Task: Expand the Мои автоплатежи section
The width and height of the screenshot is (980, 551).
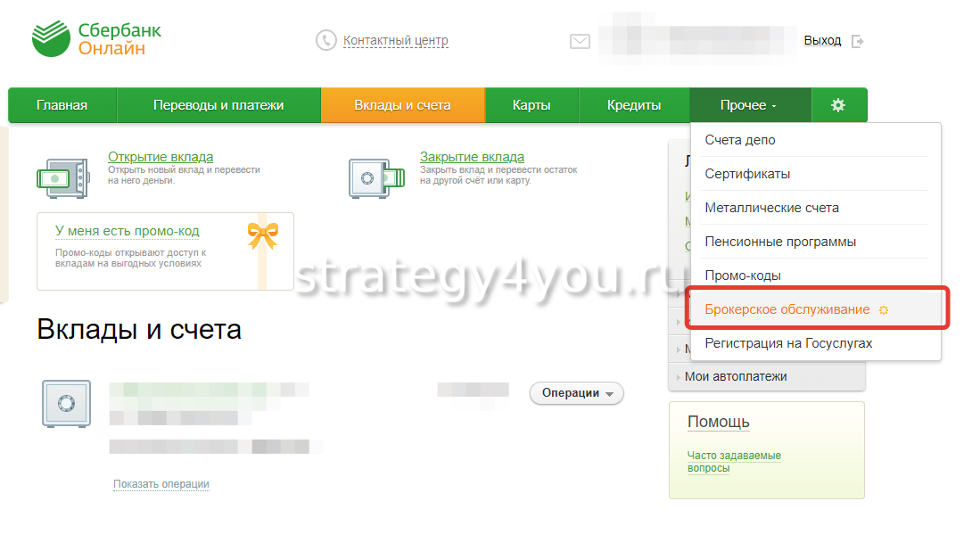Action: click(x=766, y=377)
